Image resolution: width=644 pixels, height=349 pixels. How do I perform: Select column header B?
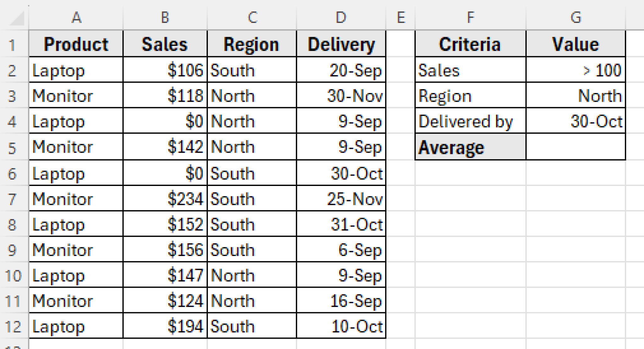pyautogui.click(x=164, y=17)
